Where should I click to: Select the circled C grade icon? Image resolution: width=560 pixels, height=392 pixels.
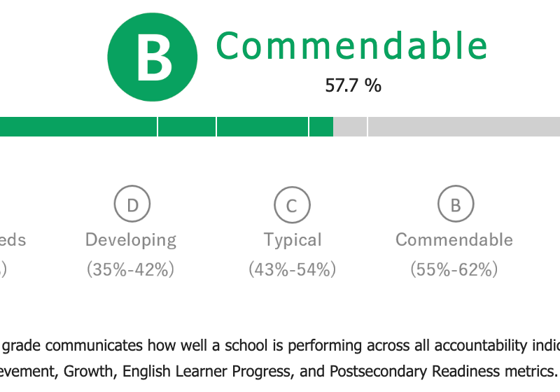coord(292,204)
